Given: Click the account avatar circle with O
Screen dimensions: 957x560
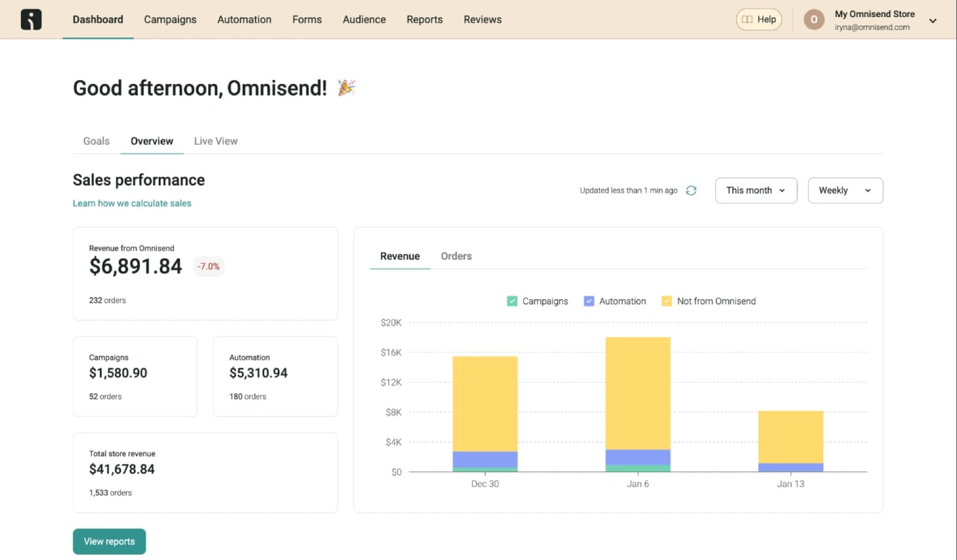Looking at the screenshot, I should click(814, 20).
